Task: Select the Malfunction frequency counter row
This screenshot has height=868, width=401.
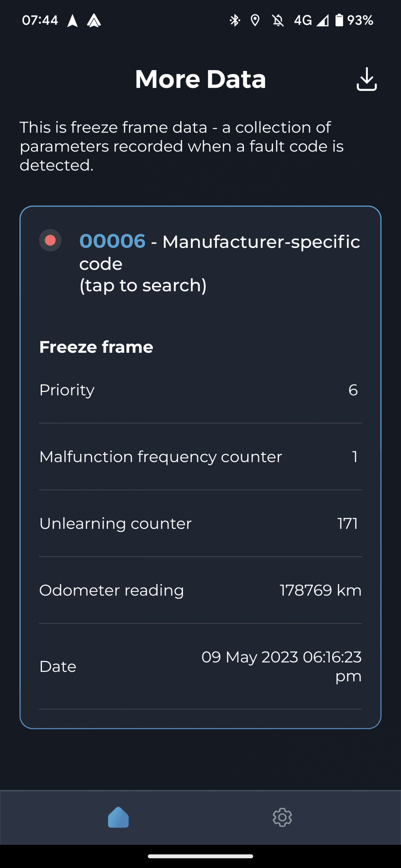Action: pos(200,457)
